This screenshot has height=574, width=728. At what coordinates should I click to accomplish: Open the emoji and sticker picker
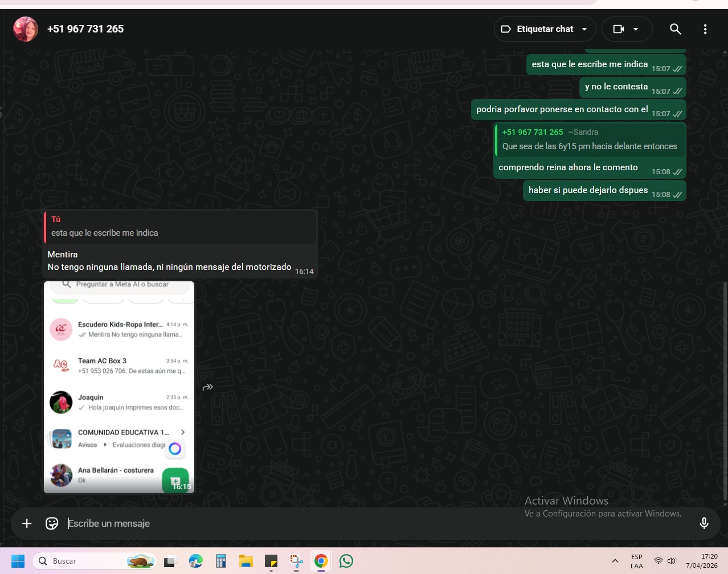pos(52,523)
